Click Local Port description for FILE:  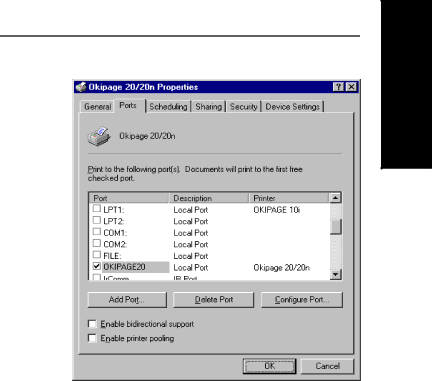click(x=191, y=256)
